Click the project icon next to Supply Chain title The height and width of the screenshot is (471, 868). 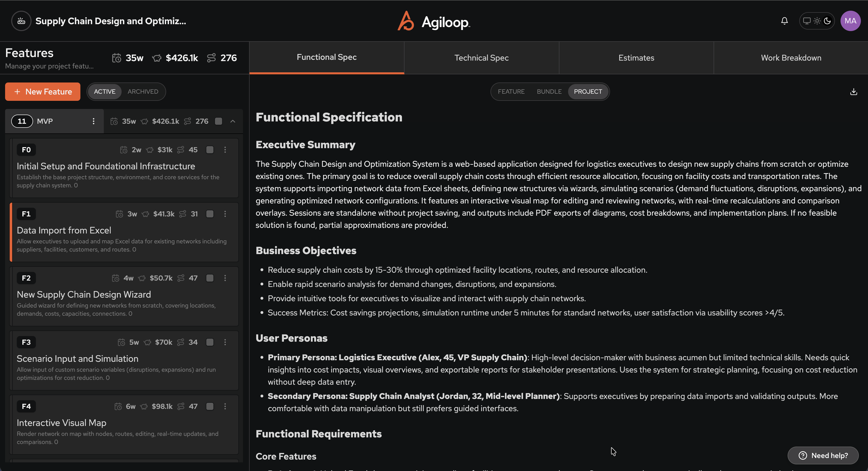(x=21, y=21)
